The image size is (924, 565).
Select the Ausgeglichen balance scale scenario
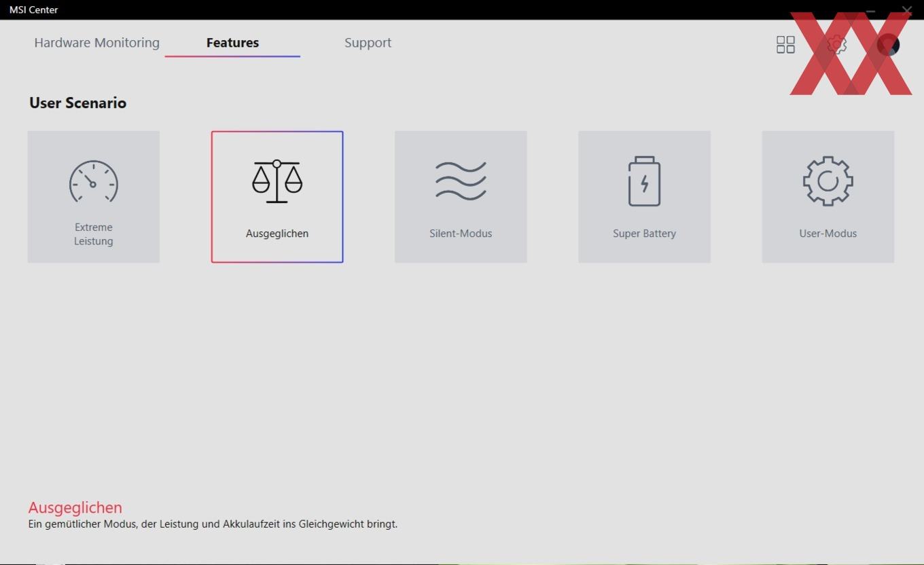tap(277, 197)
